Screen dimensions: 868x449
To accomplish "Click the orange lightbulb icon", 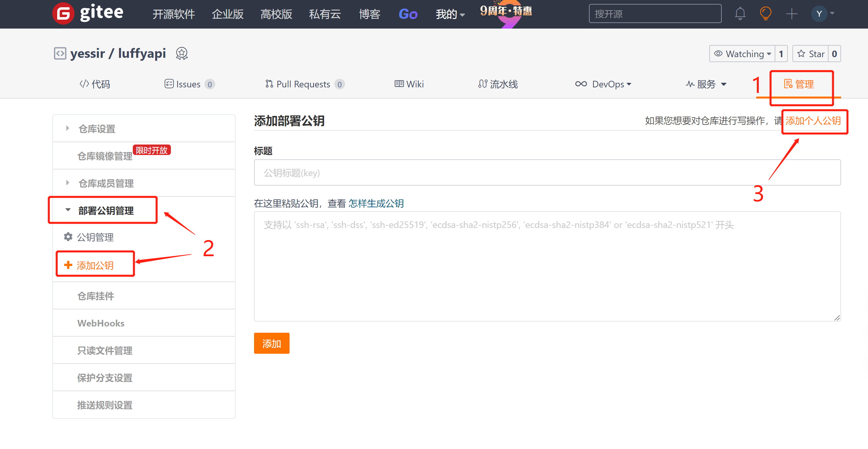I will click(x=765, y=14).
